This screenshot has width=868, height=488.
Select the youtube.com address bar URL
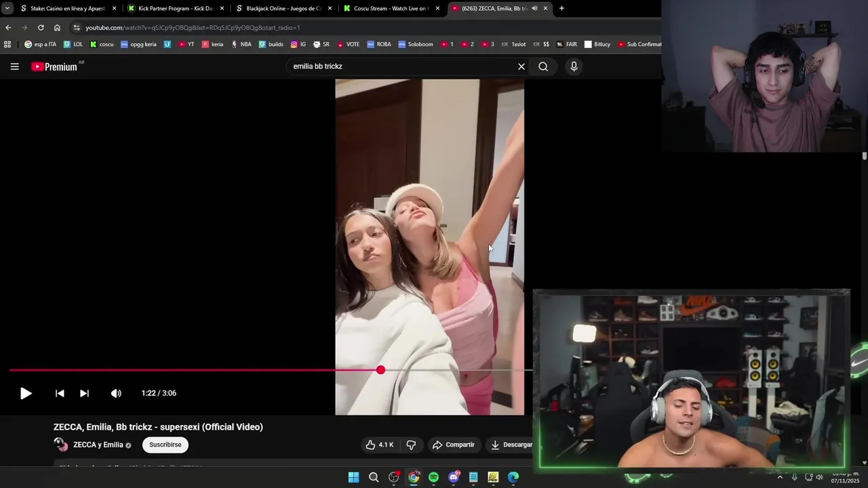click(x=193, y=28)
